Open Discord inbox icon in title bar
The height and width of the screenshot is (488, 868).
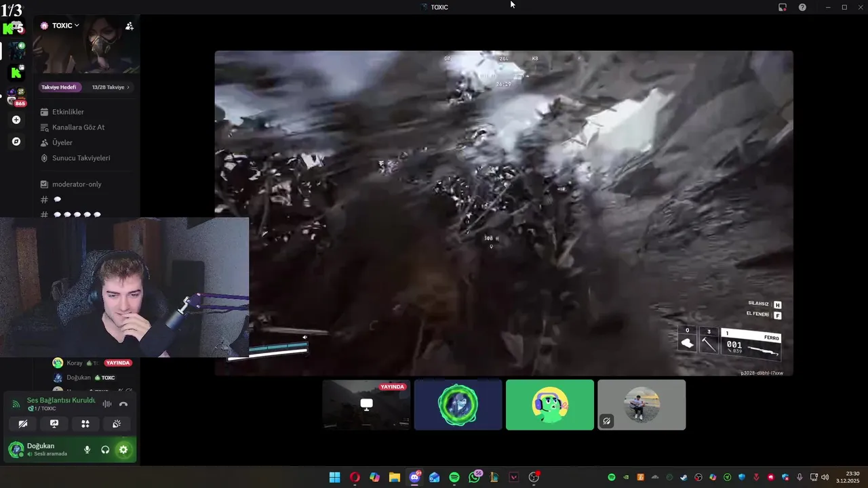tap(783, 7)
